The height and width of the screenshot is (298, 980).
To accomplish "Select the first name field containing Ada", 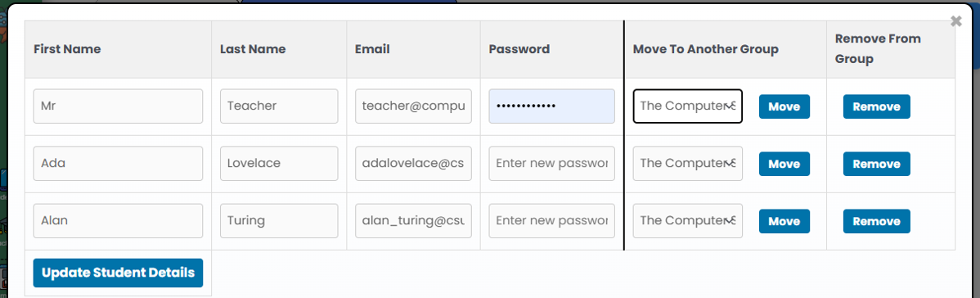I will (x=118, y=164).
